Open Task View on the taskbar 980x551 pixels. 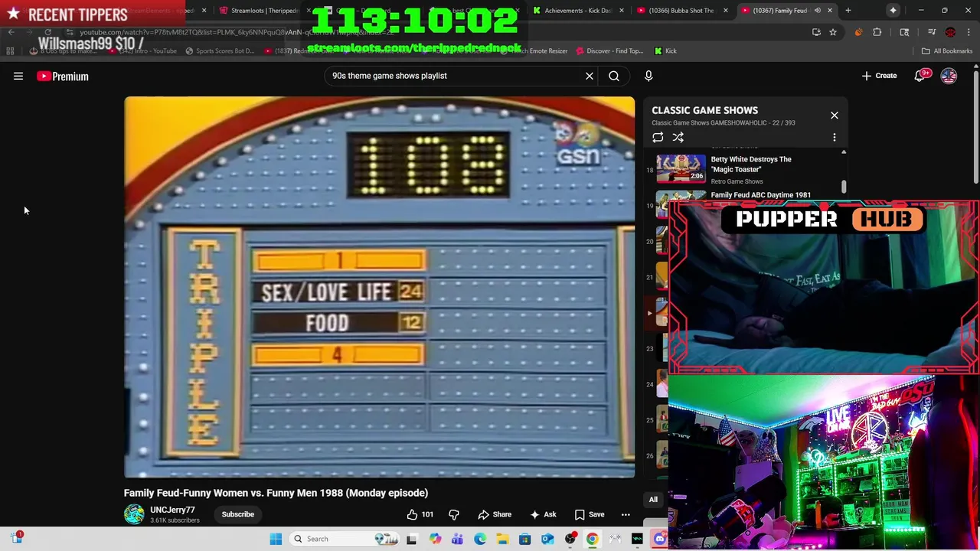click(x=411, y=539)
